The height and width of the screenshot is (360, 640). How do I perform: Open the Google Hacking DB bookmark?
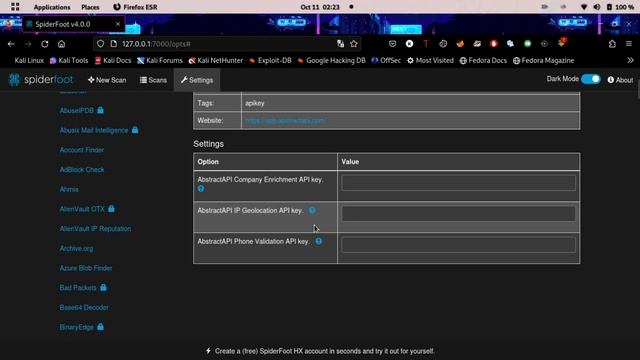(331, 60)
